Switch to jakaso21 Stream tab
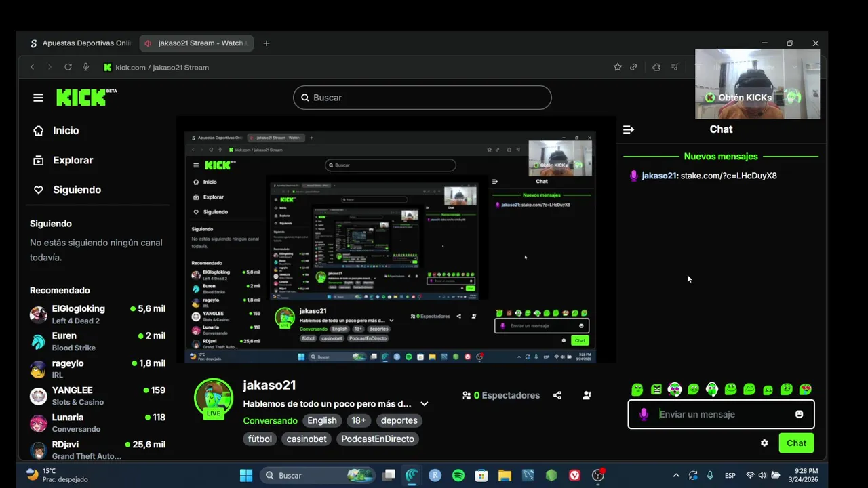868x488 pixels. 195,43
